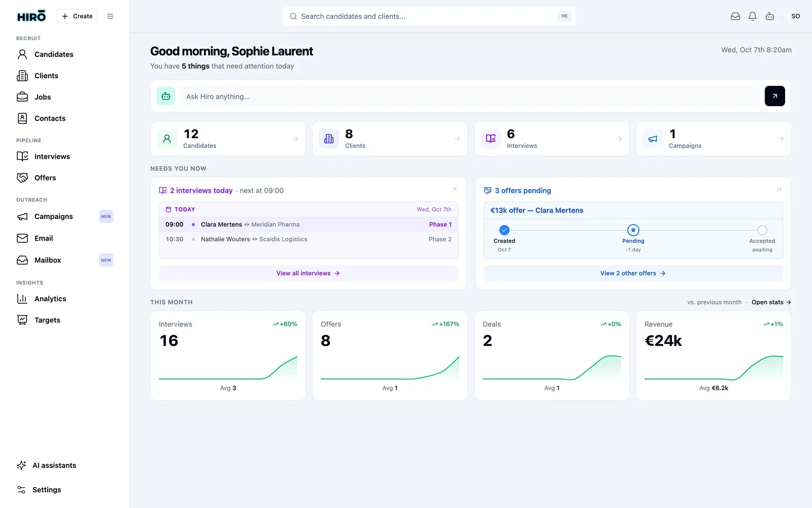Click the HIRO logo
The height and width of the screenshot is (508, 812).
(31, 16)
